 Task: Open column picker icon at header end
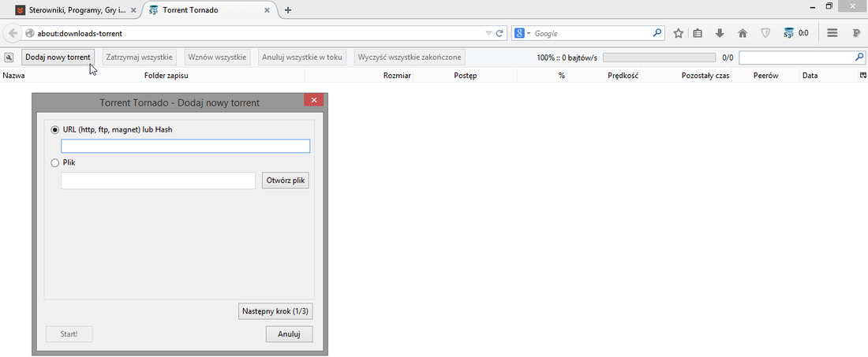pyautogui.click(x=862, y=75)
